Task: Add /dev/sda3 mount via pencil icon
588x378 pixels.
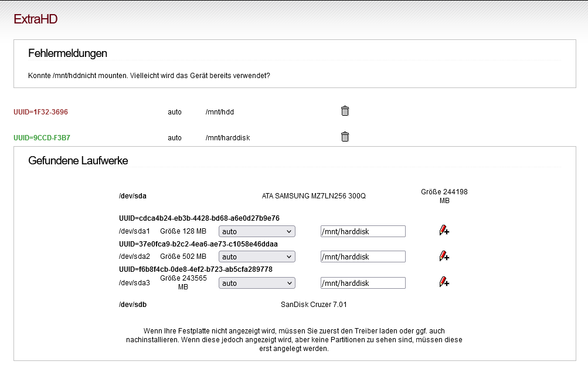Action: 444,282
